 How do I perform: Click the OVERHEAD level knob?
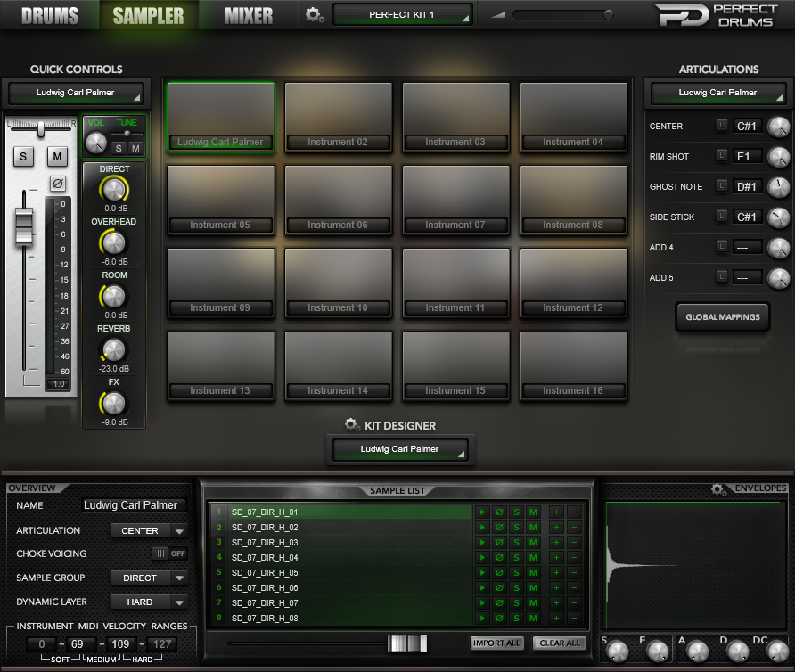(114, 243)
